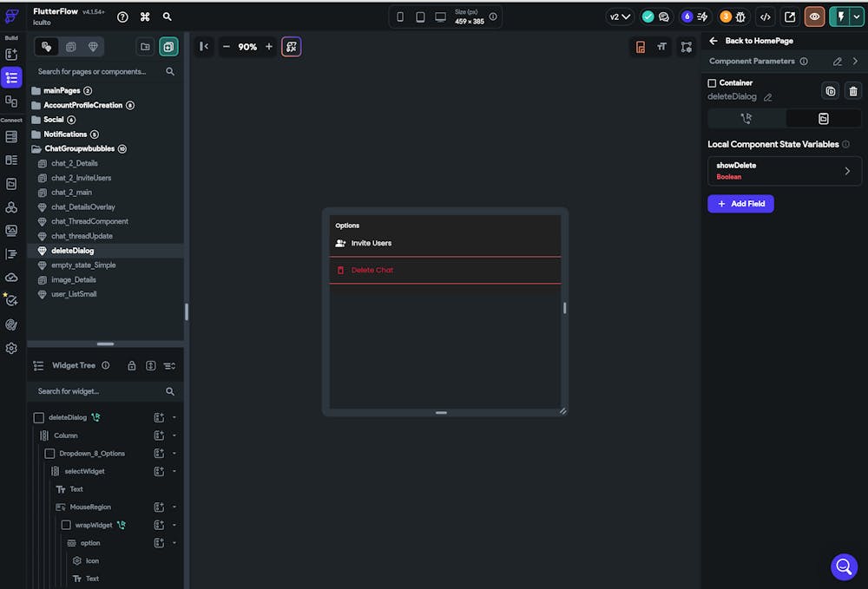The image size is (868, 589).
Task: Click the Add Field button
Action: pos(740,204)
